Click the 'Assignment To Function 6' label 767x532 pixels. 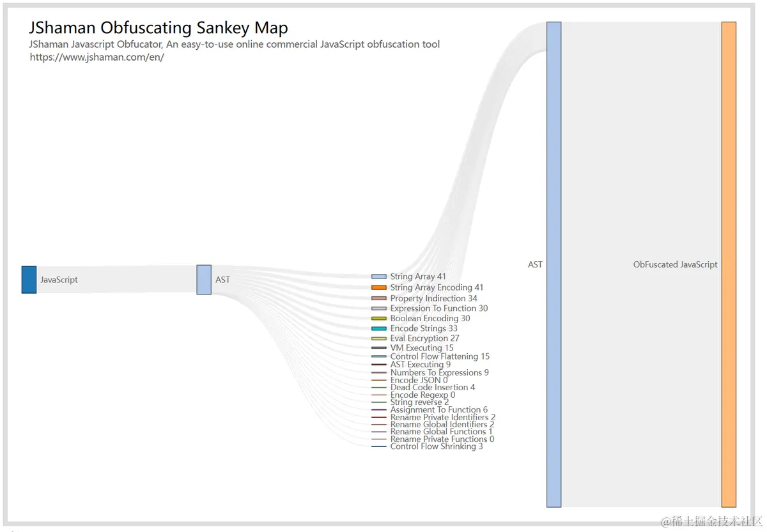pyautogui.click(x=439, y=410)
